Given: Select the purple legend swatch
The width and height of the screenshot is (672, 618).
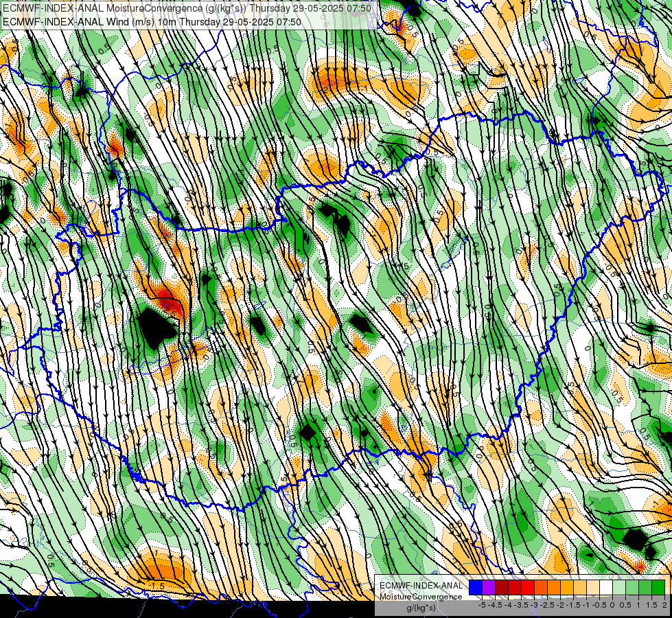Looking at the screenshot, I should (x=489, y=588).
